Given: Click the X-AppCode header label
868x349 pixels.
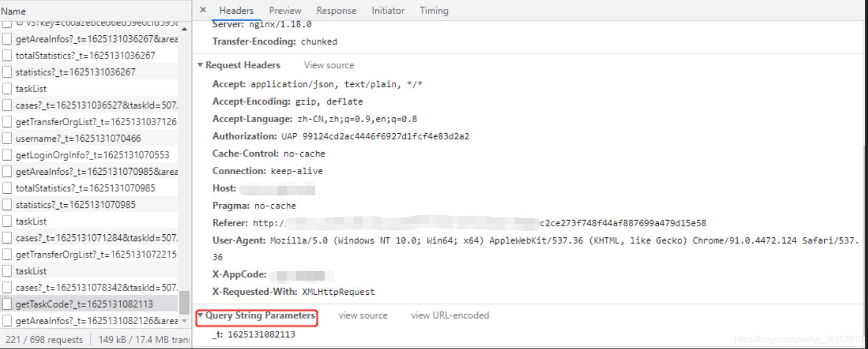Looking at the screenshot, I should (x=239, y=274).
